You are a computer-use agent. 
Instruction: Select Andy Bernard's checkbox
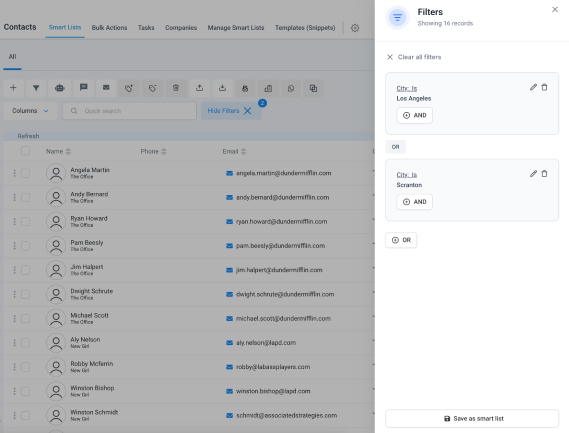25,197
